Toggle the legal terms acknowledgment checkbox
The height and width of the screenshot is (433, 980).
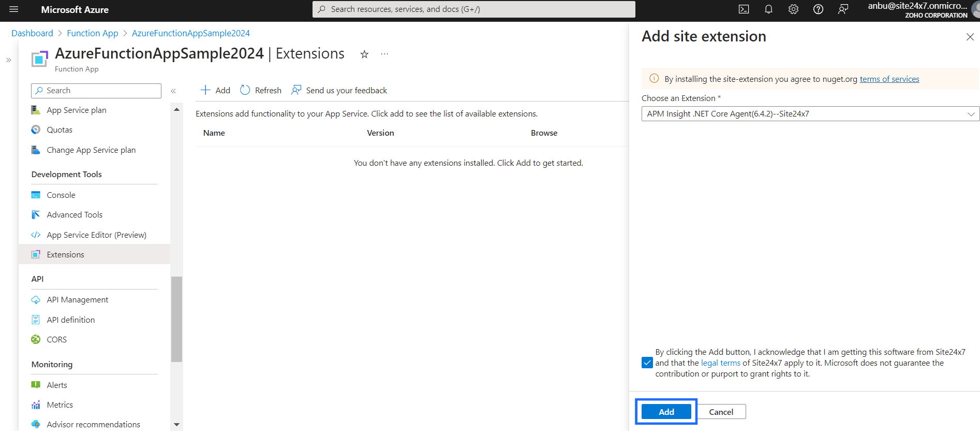[x=647, y=363]
